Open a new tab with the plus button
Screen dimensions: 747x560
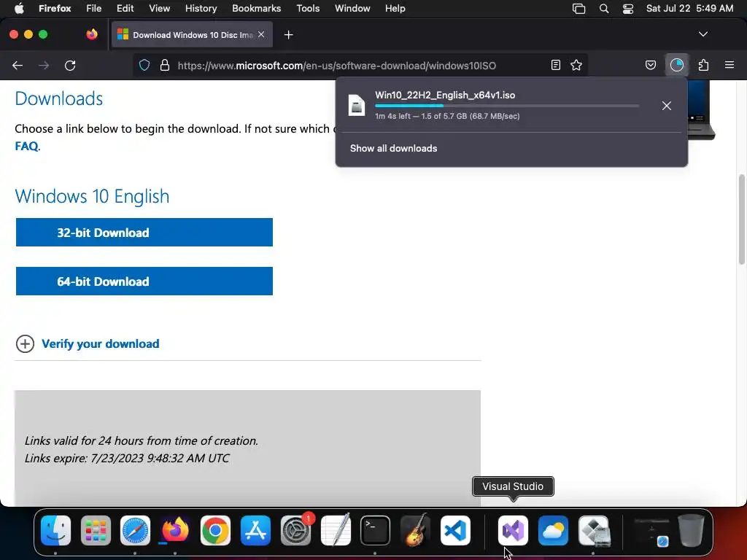(x=288, y=35)
